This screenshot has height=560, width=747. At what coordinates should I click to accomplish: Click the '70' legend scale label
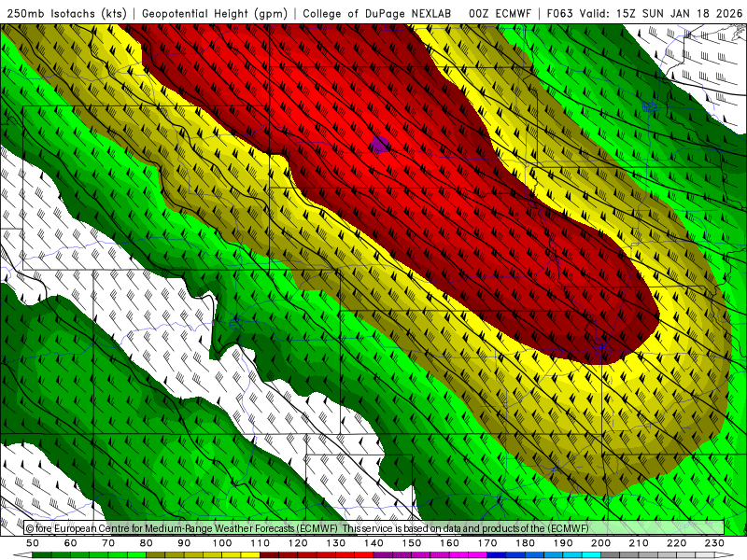point(108,543)
